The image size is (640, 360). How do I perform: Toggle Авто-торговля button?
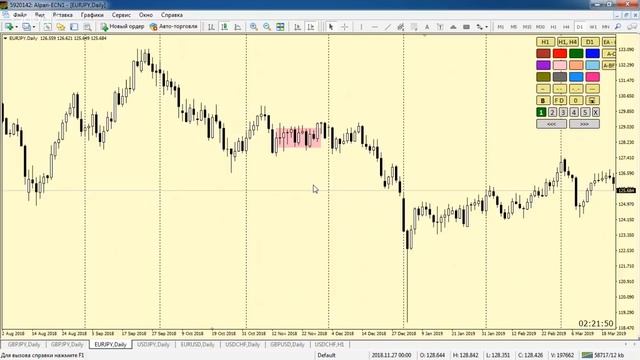click(173, 27)
